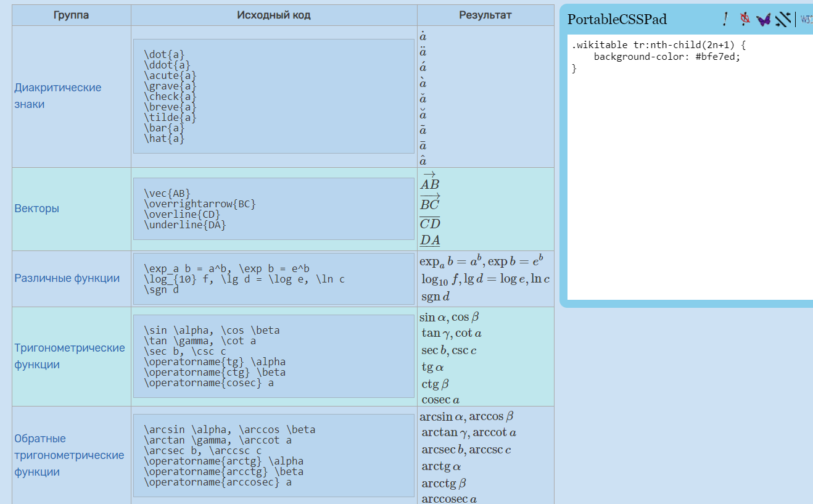Click the \tilde{a} code line

point(170,118)
